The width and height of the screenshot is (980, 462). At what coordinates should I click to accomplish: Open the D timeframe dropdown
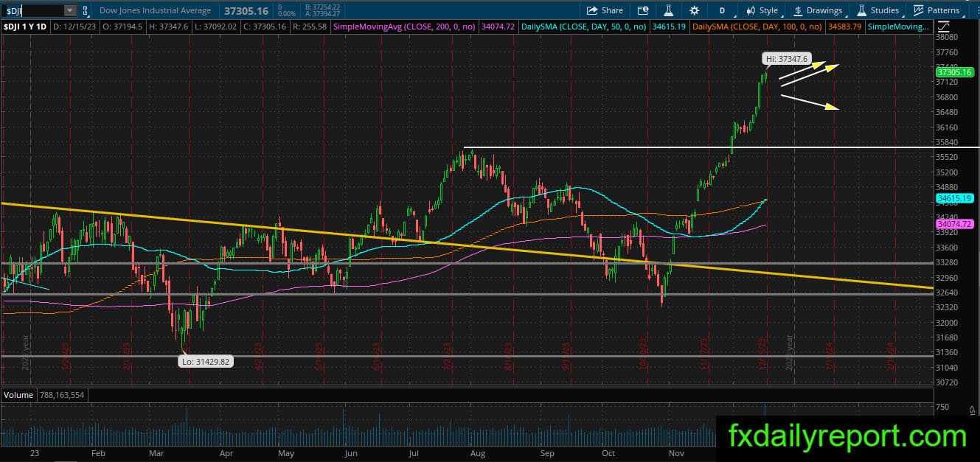pos(722,10)
